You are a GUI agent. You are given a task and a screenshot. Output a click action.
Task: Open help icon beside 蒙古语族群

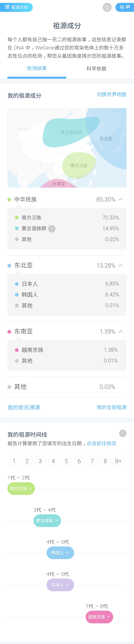[52, 228]
